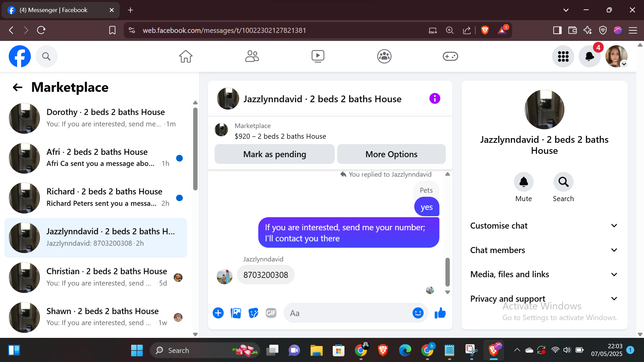Image resolution: width=644 pixels, height=362 pixels.
Task: Open Facebook notifications bell
Action: pos(589,56)
